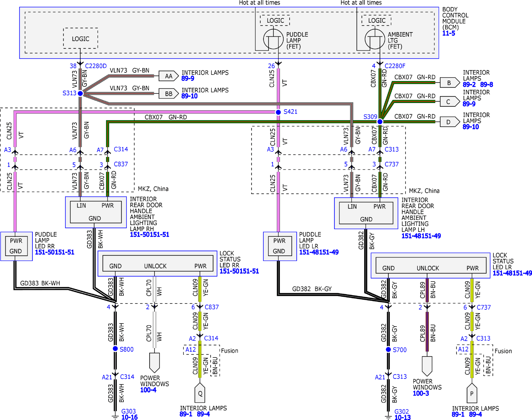Screen dimensions: 532x420
Task: Open the 89-9 link beside connector AA
Action: pos(188,79)
